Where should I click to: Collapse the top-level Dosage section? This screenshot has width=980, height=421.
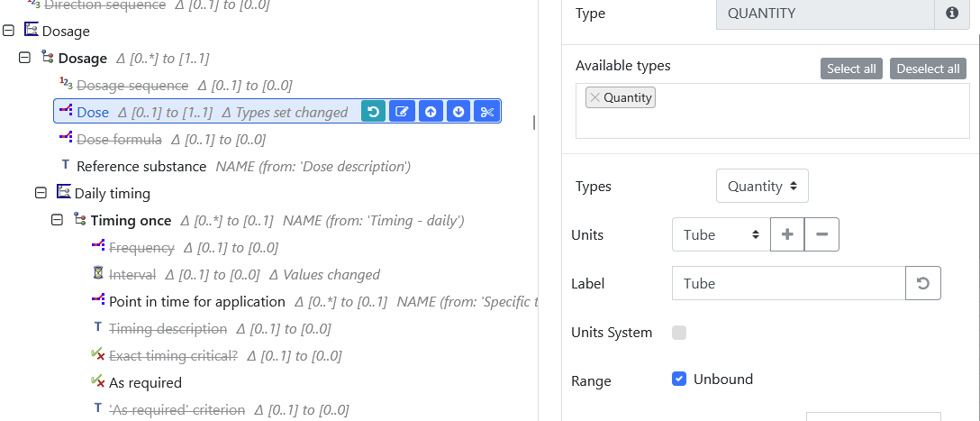9,31
